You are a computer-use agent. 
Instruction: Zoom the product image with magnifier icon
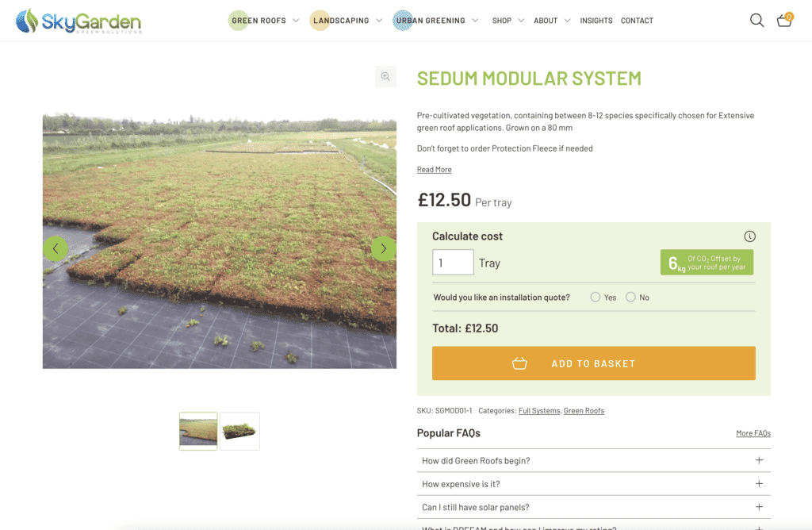pyautogui.click(x=386, y=77)
